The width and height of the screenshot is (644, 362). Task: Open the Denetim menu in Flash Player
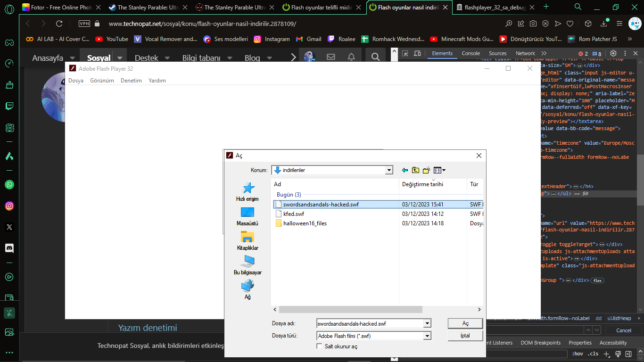(x=131, y=81)
